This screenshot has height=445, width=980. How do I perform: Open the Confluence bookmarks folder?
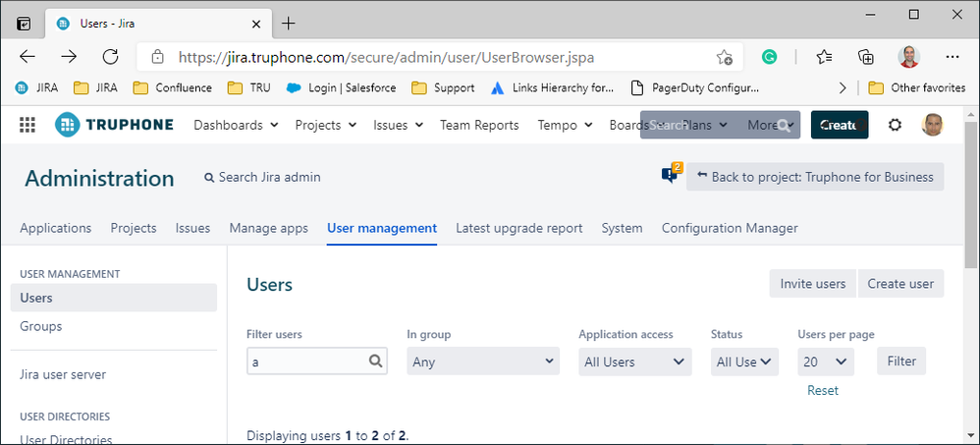pos(173,87)
